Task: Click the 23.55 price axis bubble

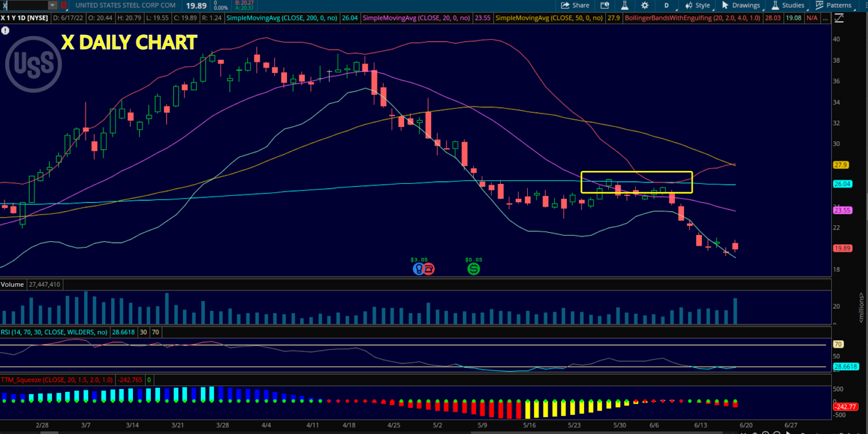Action: click(843, 210)
